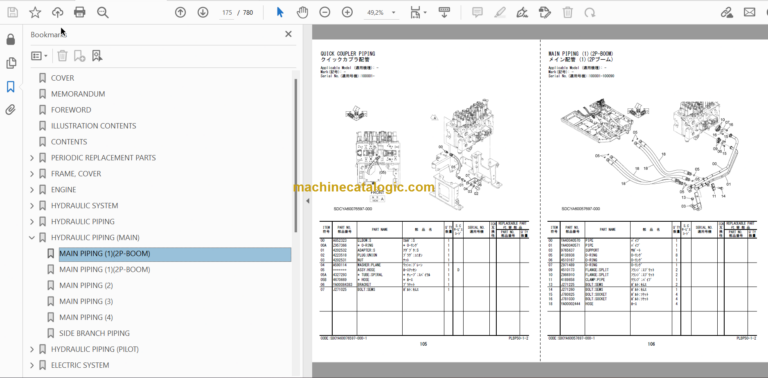Viewport: 768px width, 378px height.
Task: Toggle the bookmarks panel icon in the sidebar
Action: (11, 87)
